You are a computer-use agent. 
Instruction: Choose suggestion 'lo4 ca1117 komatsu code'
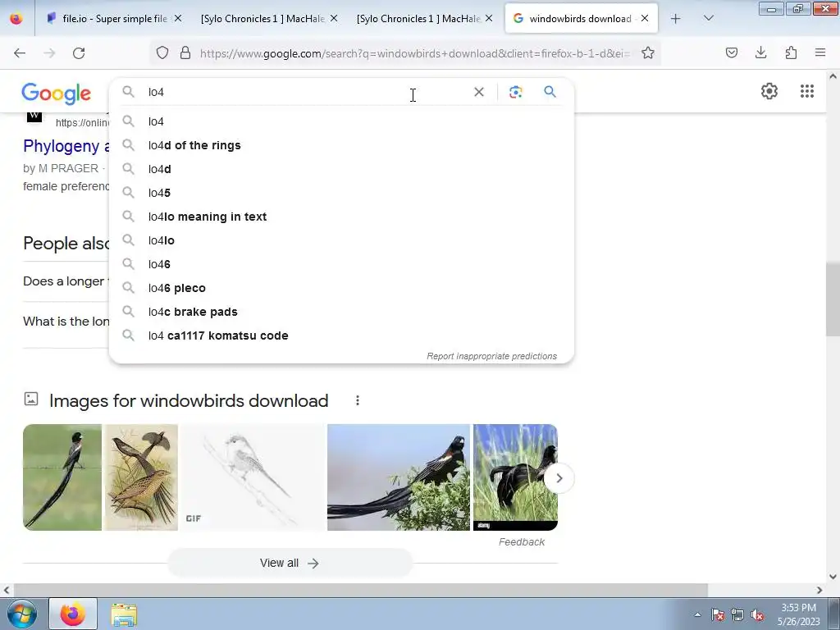341,336
